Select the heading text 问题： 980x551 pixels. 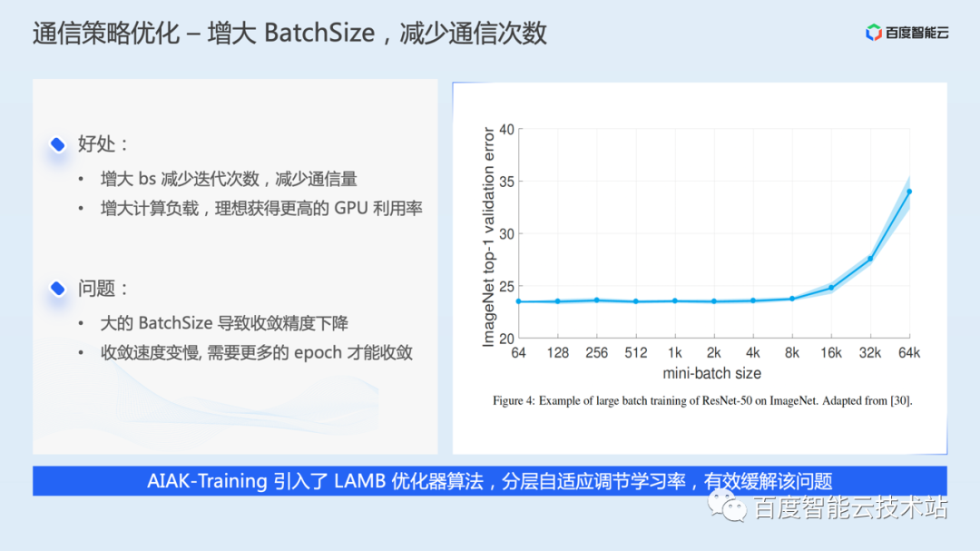103,289
